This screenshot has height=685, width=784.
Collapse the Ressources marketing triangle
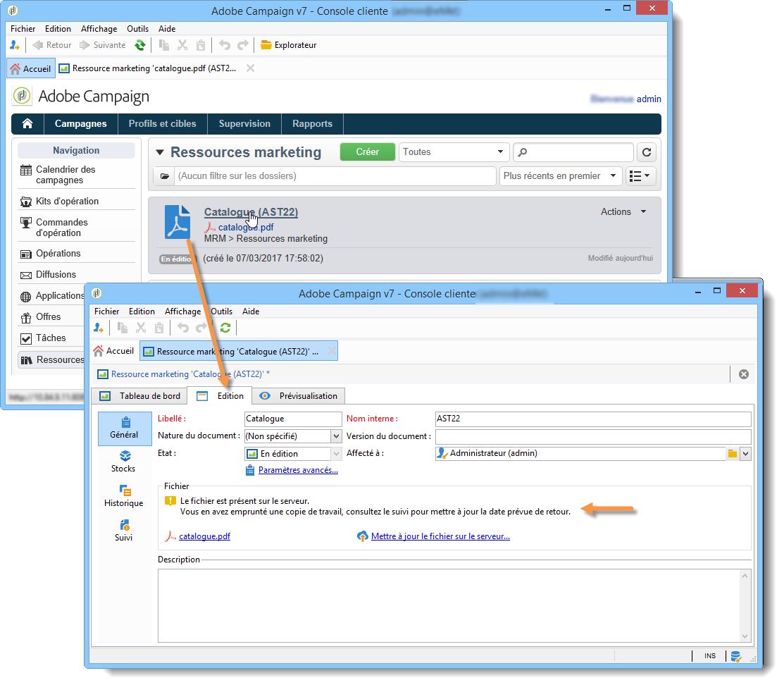[160, 153]
